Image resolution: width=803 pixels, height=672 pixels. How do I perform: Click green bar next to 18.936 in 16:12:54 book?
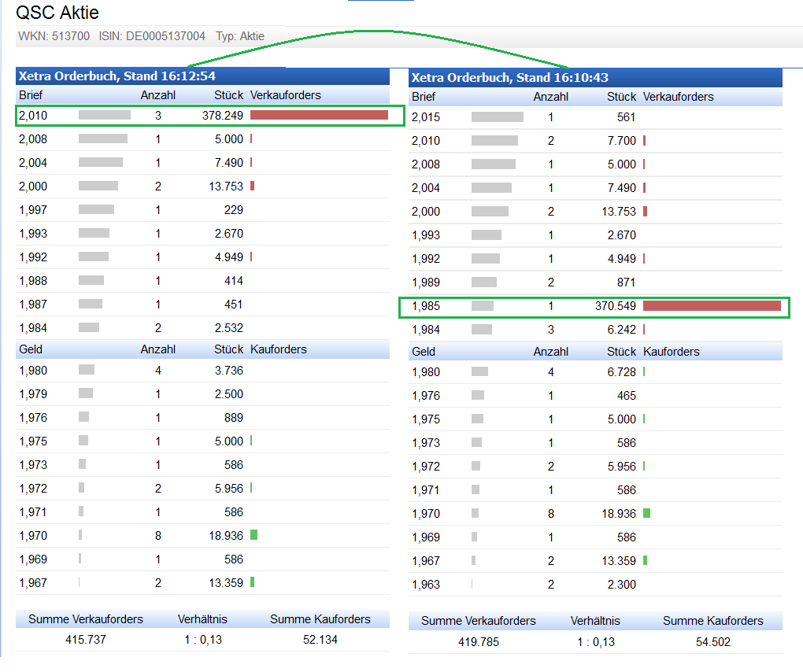click(253, 535)
